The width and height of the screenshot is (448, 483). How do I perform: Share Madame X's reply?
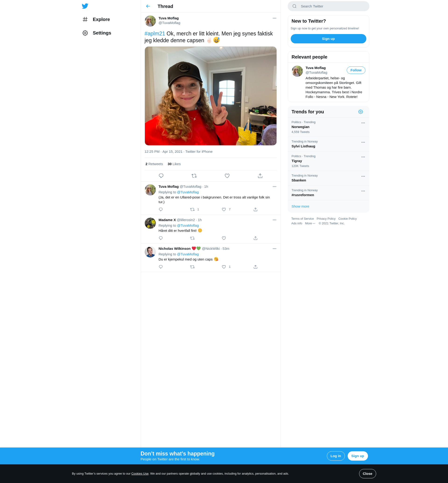click(x=255, y=238)
